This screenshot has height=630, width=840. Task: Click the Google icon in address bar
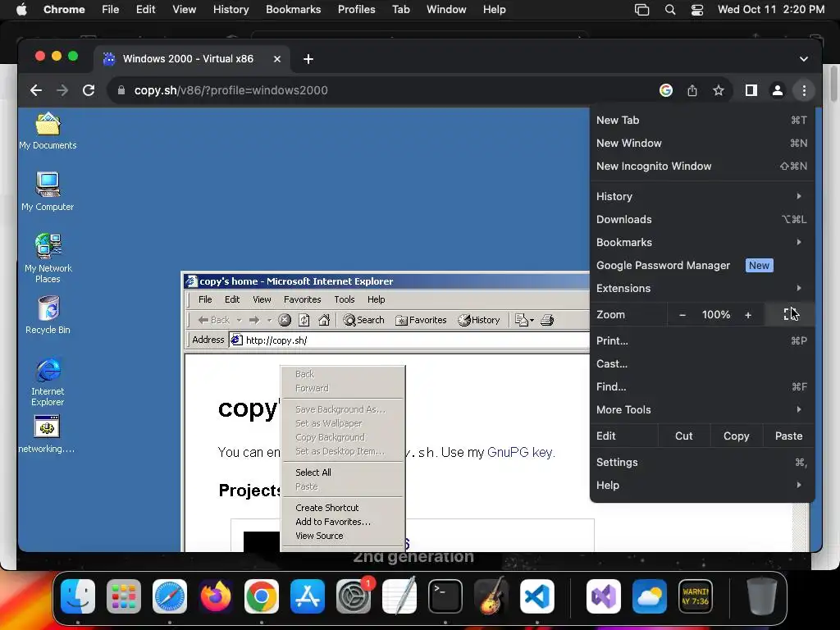tap(666, 90)
